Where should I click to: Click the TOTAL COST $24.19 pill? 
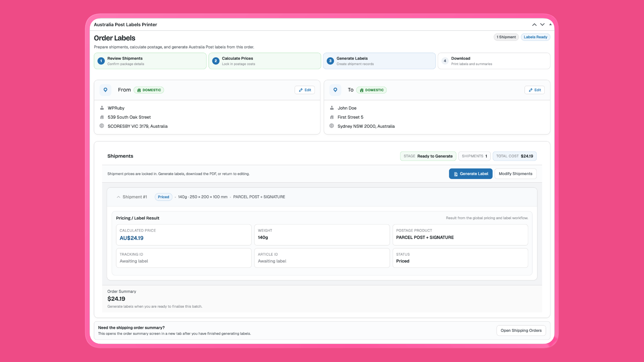pyautogui.click(x=515, y=156)
